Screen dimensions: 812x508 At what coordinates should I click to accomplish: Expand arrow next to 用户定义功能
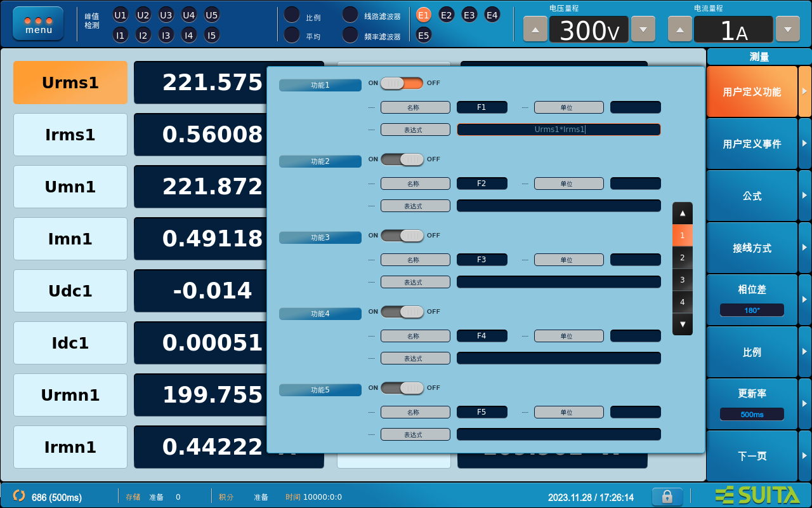click(805, 91)
